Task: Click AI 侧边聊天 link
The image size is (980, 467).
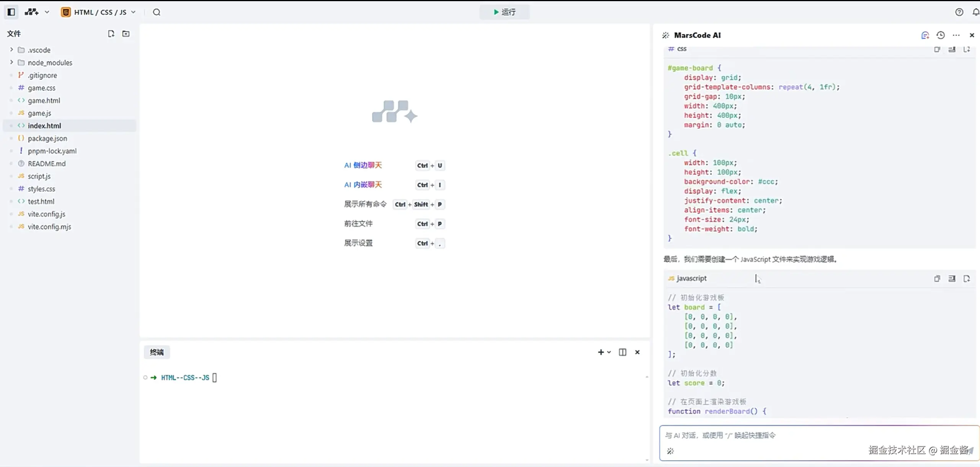Action: 363,165
